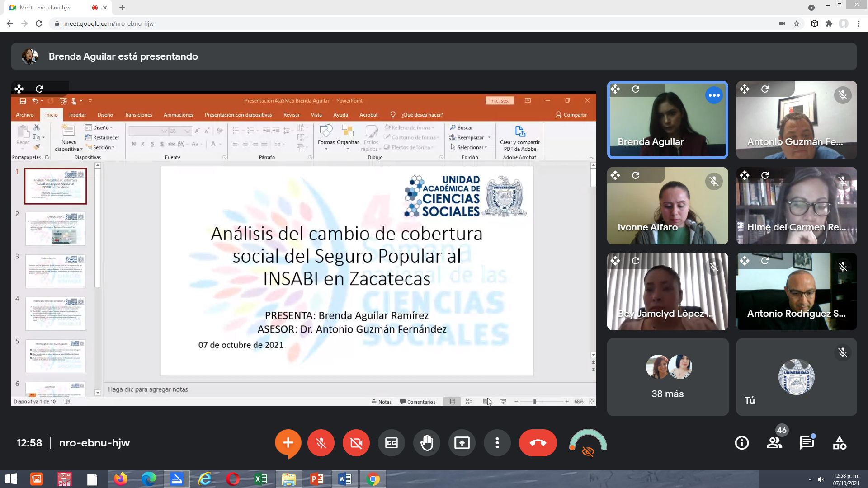Switch to the Animaciones tab
Viewport: 868px width, 488px height.
(179, 115)
